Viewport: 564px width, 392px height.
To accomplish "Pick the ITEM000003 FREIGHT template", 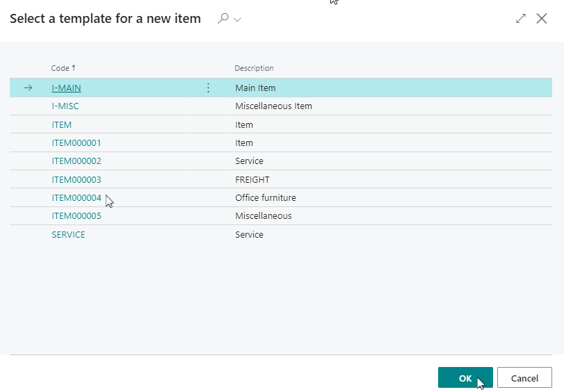I will click(76, 179).
